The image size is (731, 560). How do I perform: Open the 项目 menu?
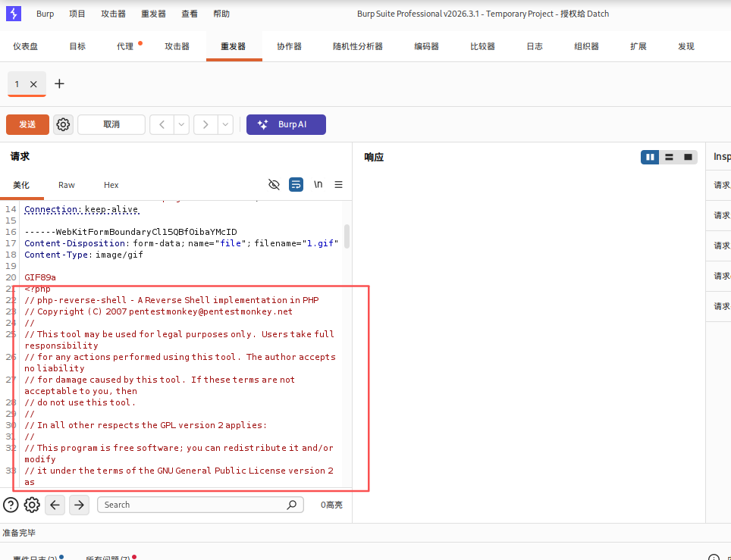pos(77,14)
